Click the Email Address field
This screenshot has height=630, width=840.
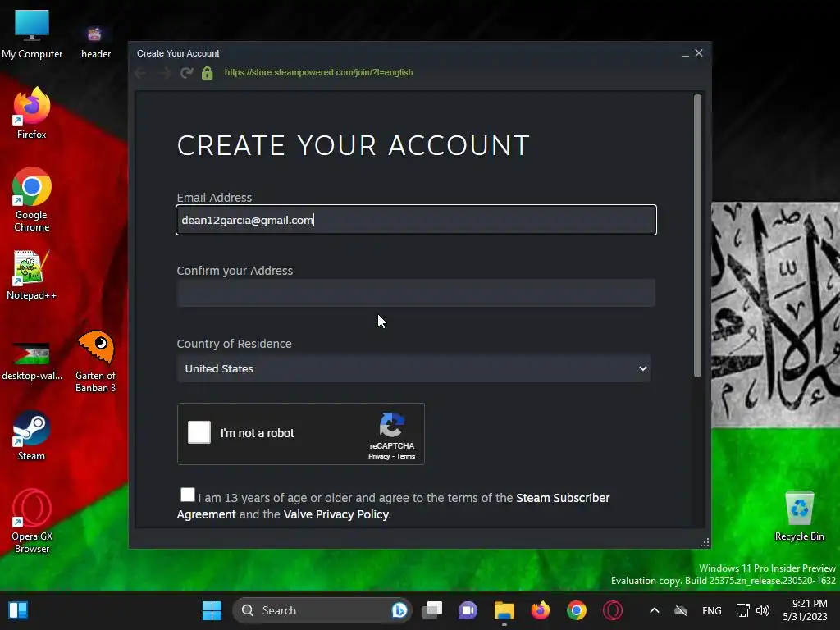(416, 220)
